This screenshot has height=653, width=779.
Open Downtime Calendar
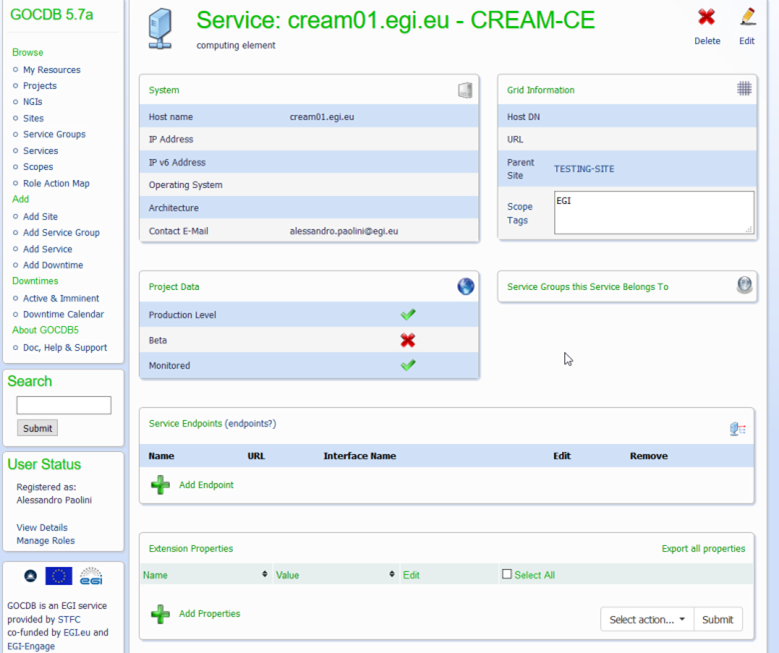[64, 314]
